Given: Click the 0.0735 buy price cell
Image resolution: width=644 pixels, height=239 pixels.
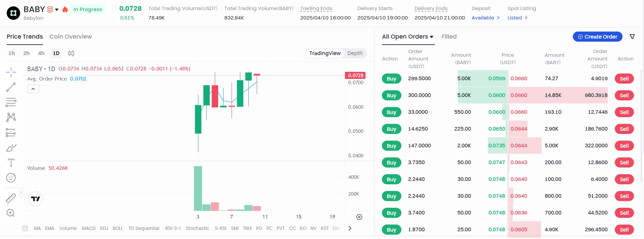Looking at the screenshot, I should click(497, 146).
